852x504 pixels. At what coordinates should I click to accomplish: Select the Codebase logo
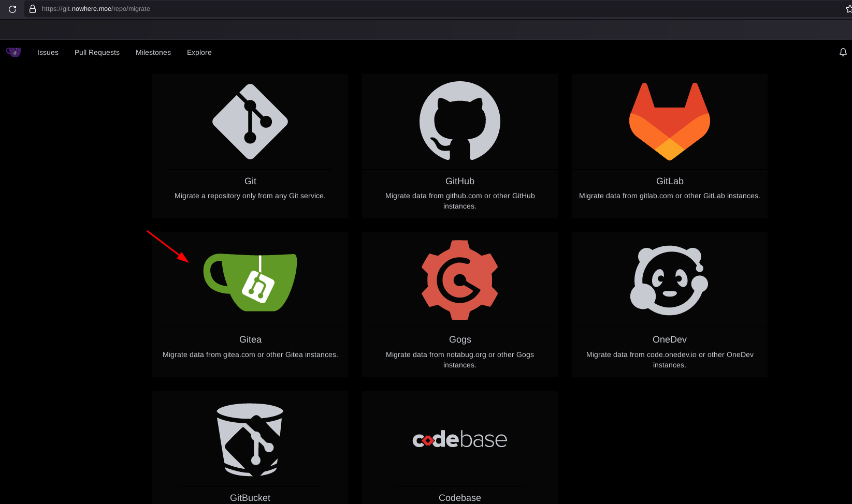(459, 439)
